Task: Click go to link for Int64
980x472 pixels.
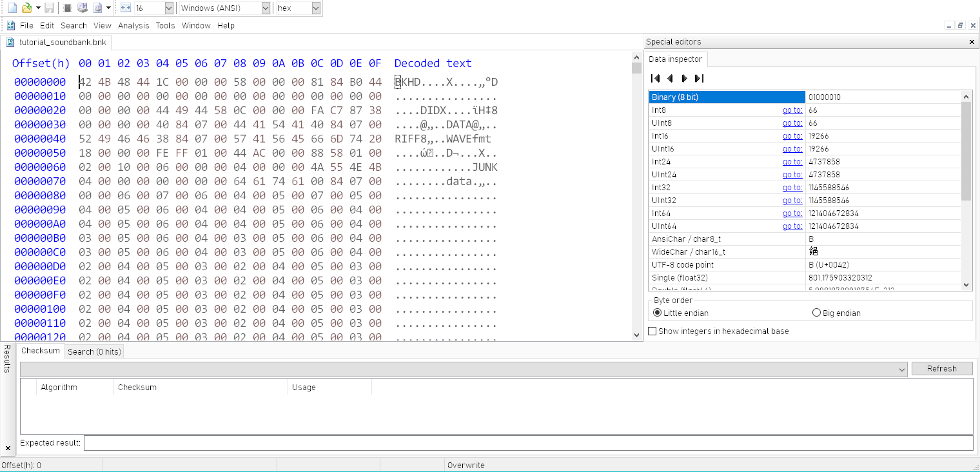Action: click(x=792, y=213)
